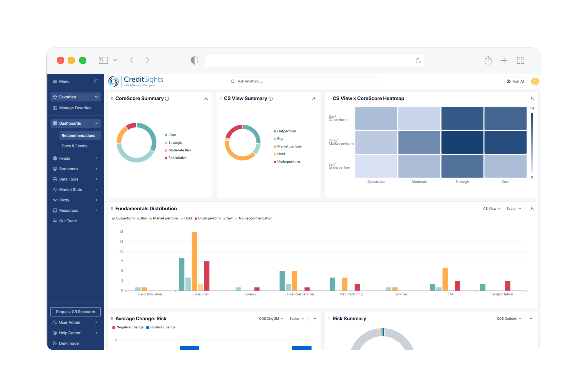Open the CQS Chg 3M dropdown
This screenshot has width=588, height=392.
tap(271, 319)
